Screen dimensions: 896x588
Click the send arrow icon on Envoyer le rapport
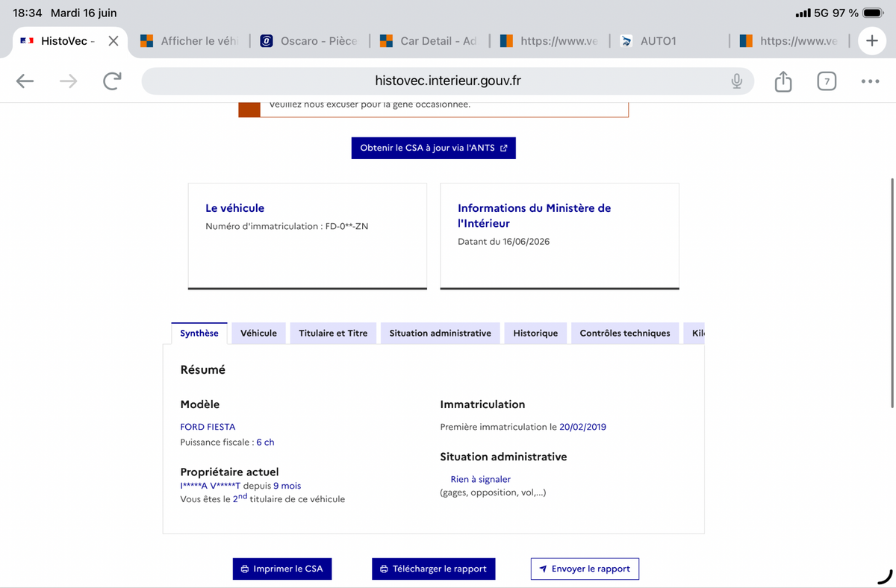543,569
